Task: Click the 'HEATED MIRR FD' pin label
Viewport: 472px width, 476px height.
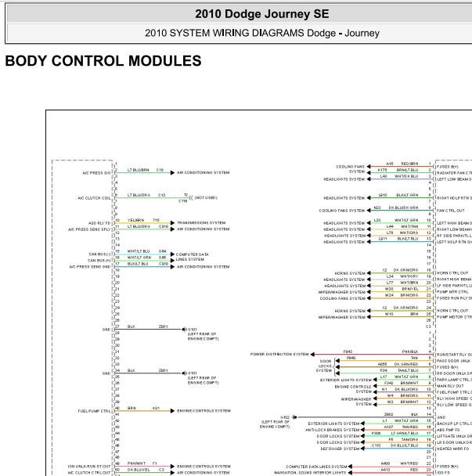Action: pos(452,449)
